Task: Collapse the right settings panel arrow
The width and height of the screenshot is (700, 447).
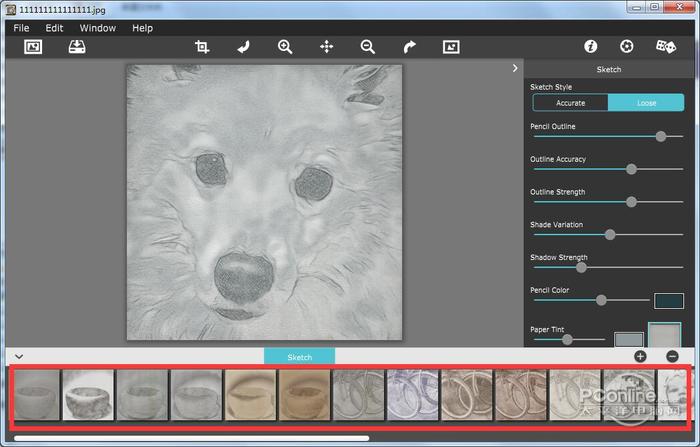Action: click(x=515, y=68)
